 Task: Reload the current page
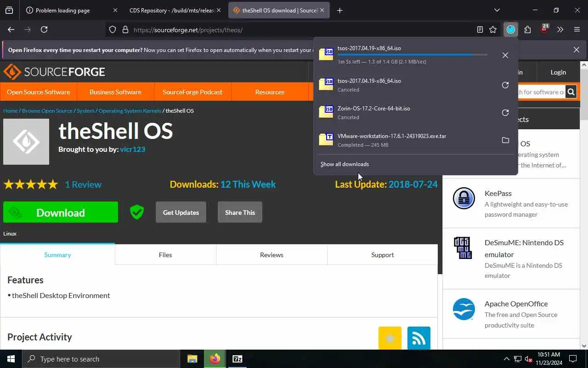[44, 29]
